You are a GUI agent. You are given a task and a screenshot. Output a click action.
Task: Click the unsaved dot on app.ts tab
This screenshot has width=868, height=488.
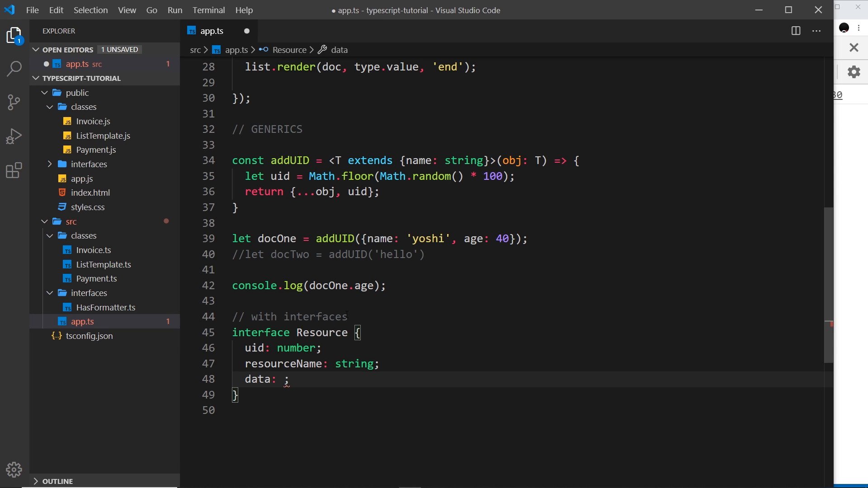tap(247, 31)
